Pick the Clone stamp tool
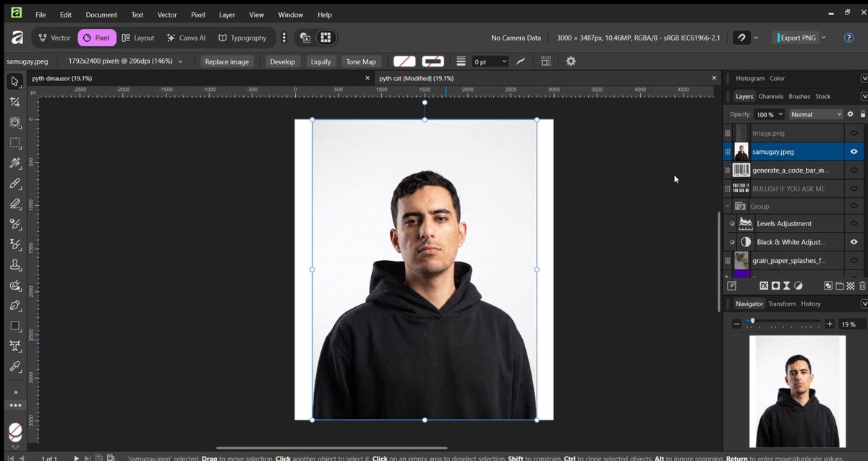 [x=14, y=265]
